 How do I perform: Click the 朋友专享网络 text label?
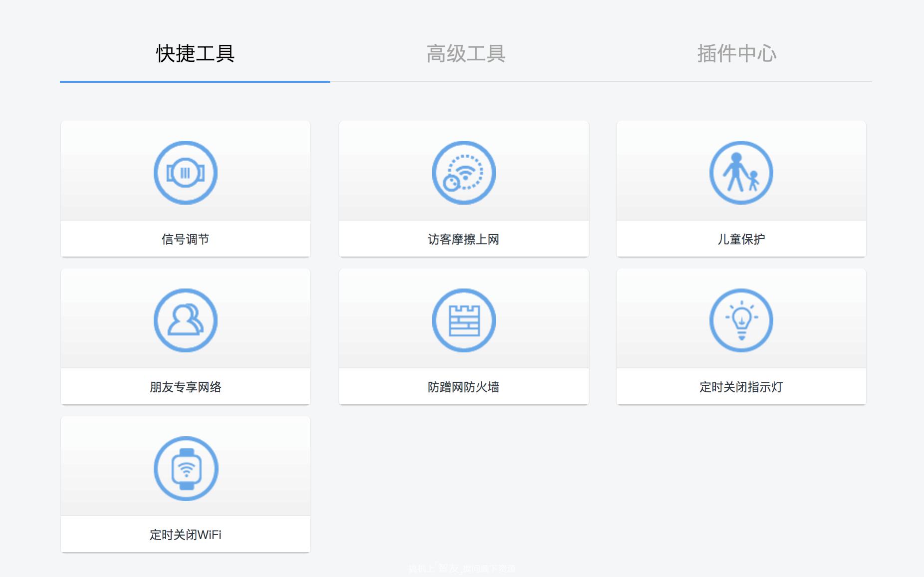185,387
